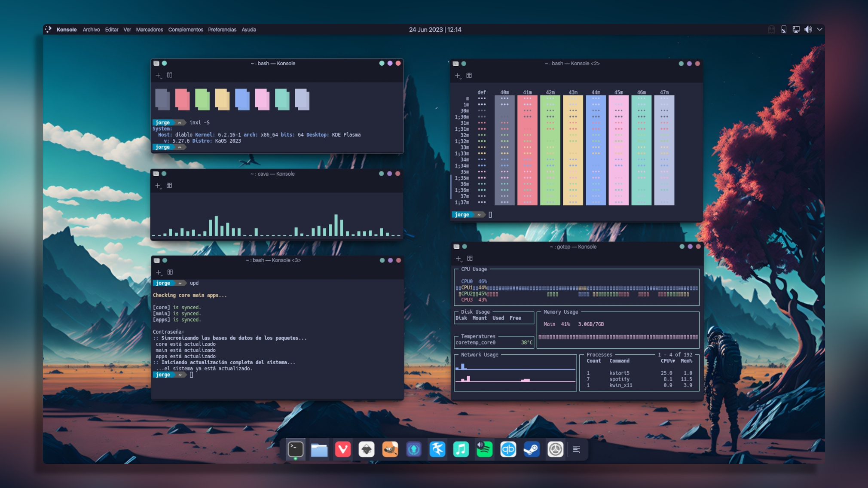
Task: Open the Preferencias menu
Action: [x=222, y=30]
